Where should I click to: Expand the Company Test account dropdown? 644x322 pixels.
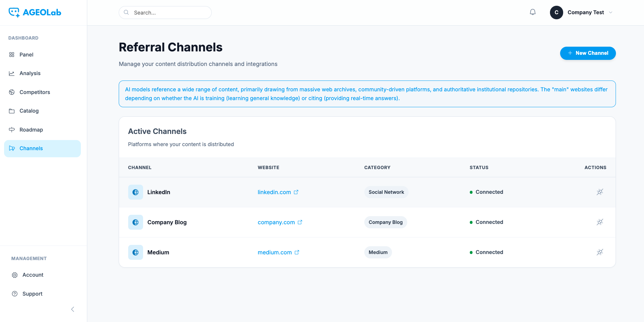tap(611, 13)
